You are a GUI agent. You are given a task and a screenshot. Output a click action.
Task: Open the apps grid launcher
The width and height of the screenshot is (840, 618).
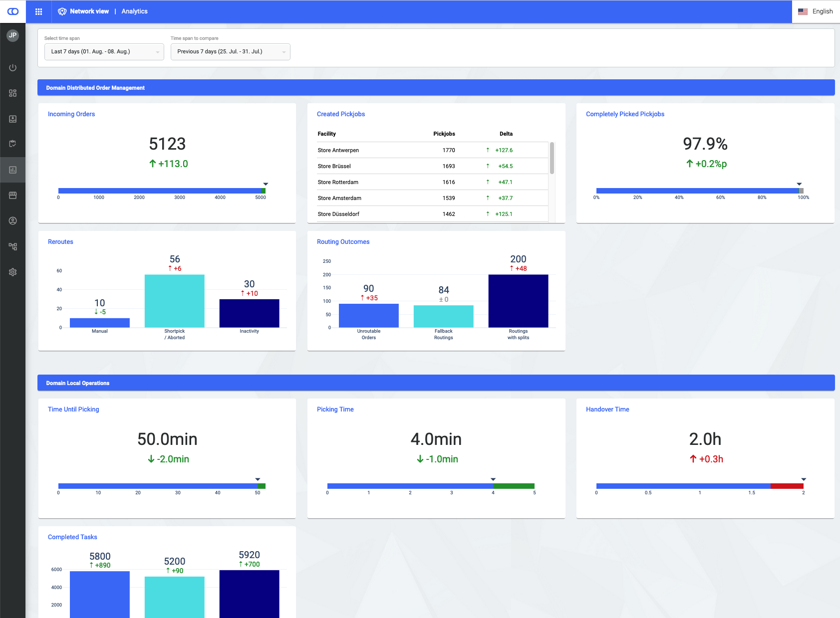point(38,11)
